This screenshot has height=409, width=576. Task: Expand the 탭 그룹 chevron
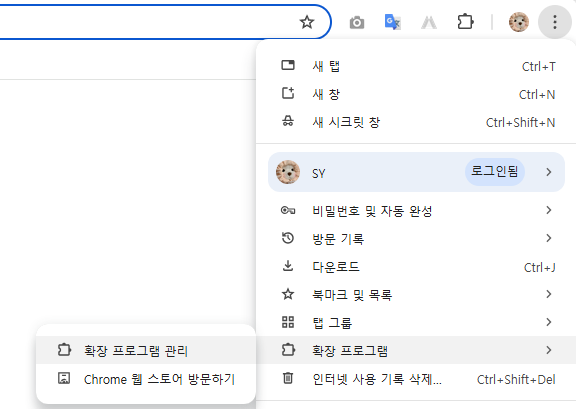pyautogui.click(x=548, y=322)
